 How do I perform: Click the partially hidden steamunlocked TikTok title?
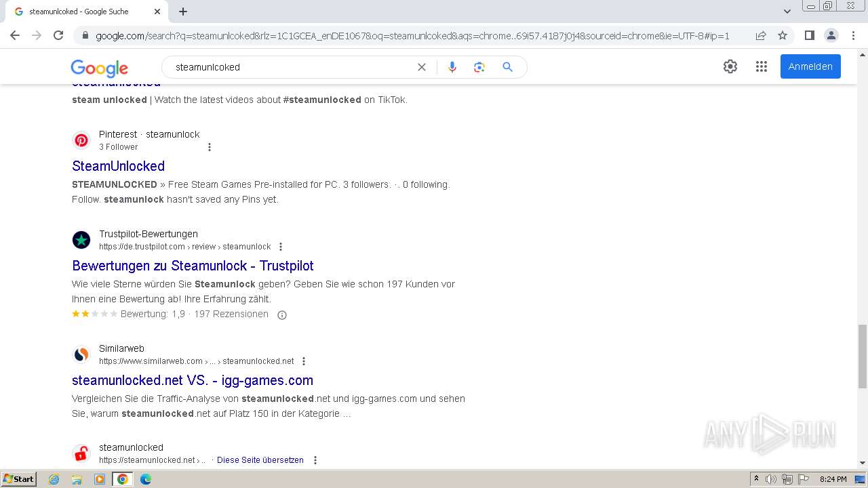click(116, 85)
